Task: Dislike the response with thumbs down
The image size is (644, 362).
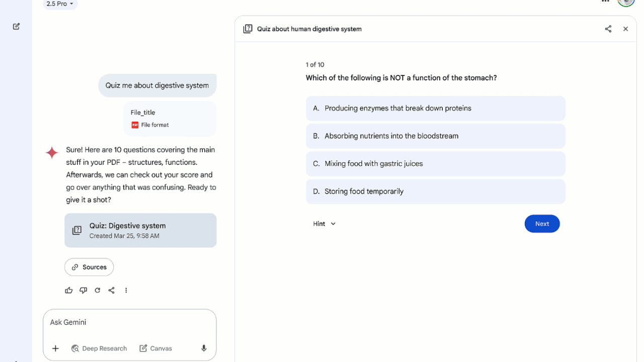Action: click(x=83, y=290)
